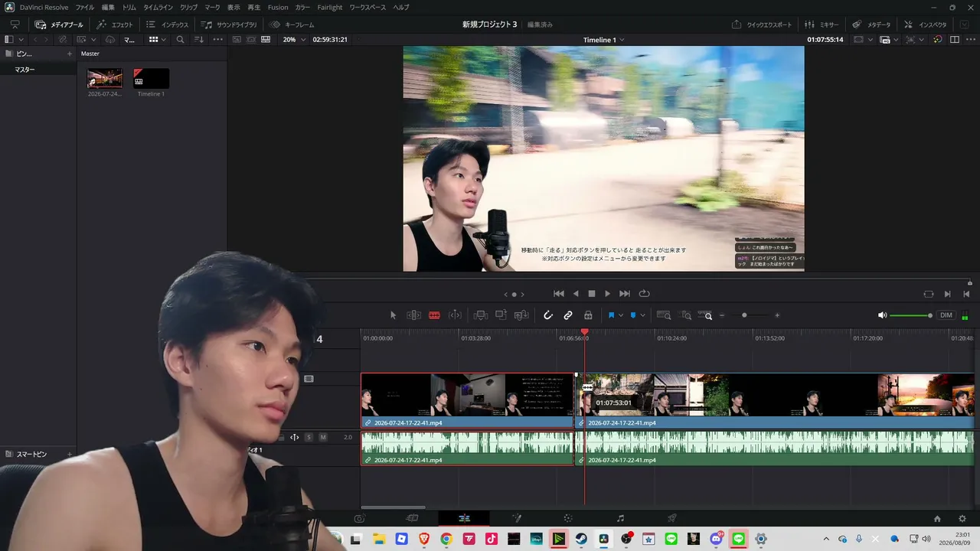Open the 編集 menu

click(108, 7)
